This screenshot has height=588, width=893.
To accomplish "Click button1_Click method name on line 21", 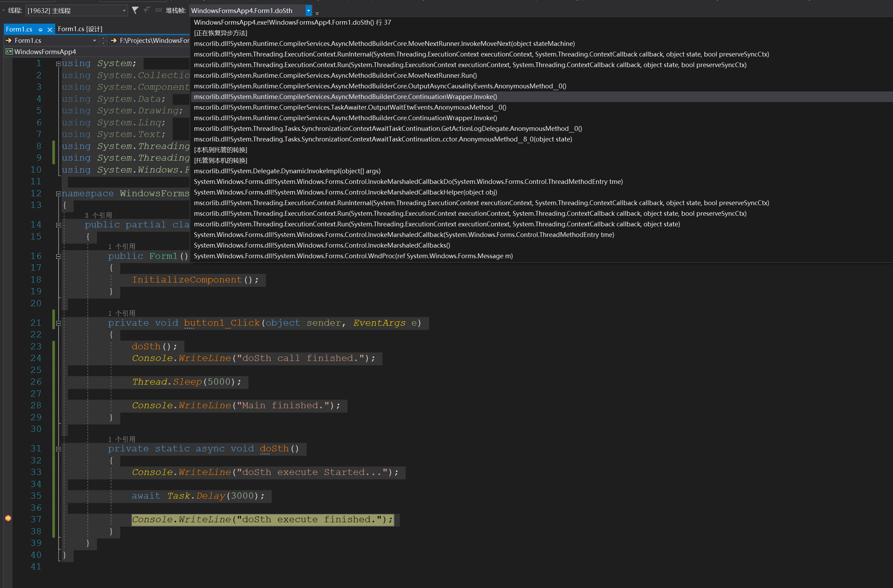I will pyautogui.click(x=222, y=323).
